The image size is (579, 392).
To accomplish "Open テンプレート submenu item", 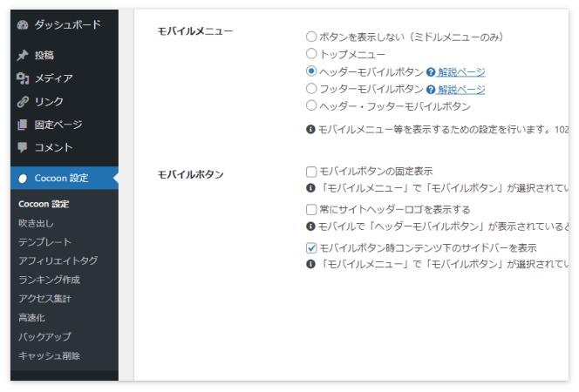I will coord(44,242).
